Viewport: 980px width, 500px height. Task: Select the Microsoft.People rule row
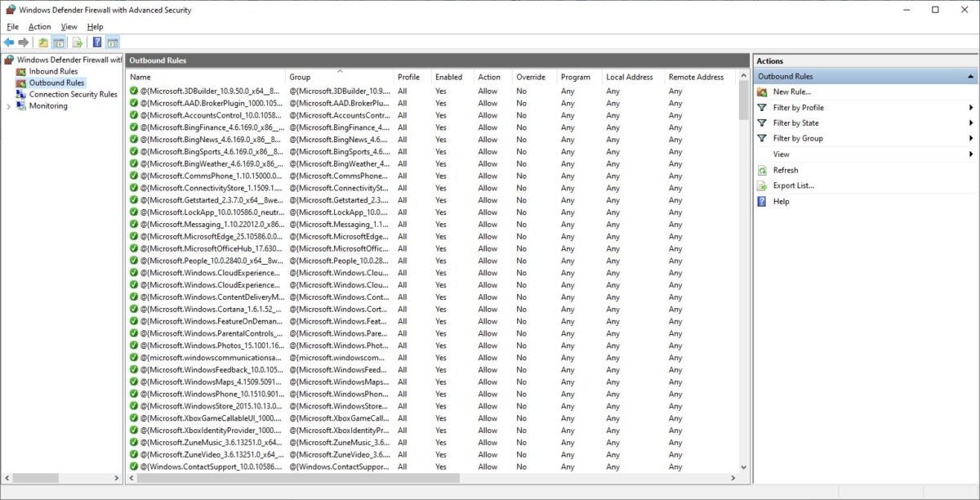click(432, 261)
